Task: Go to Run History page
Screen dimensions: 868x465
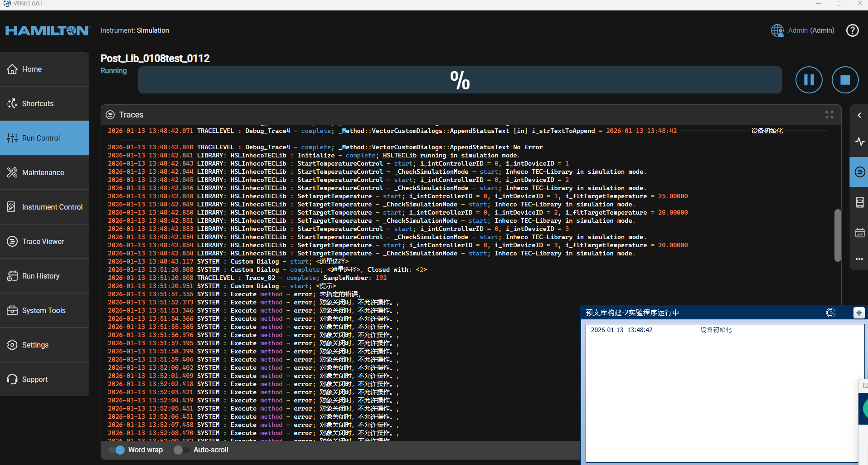Action: pos(41,276)
